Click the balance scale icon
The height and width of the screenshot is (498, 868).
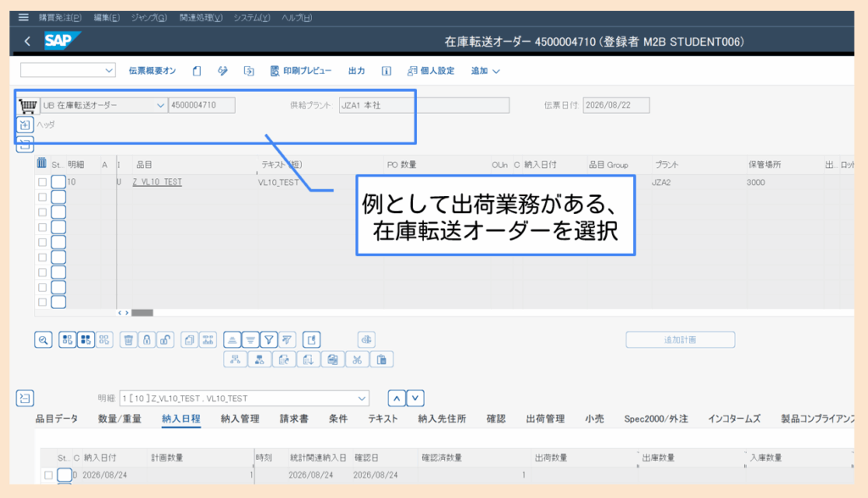[366, 339]
